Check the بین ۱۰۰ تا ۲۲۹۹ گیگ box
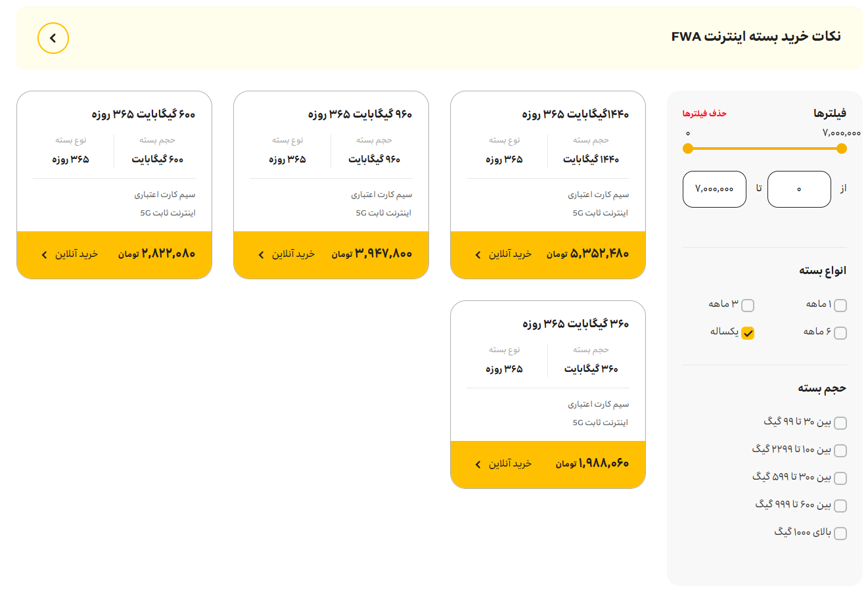This screenshot has width=868, height=596. [840, 451]
